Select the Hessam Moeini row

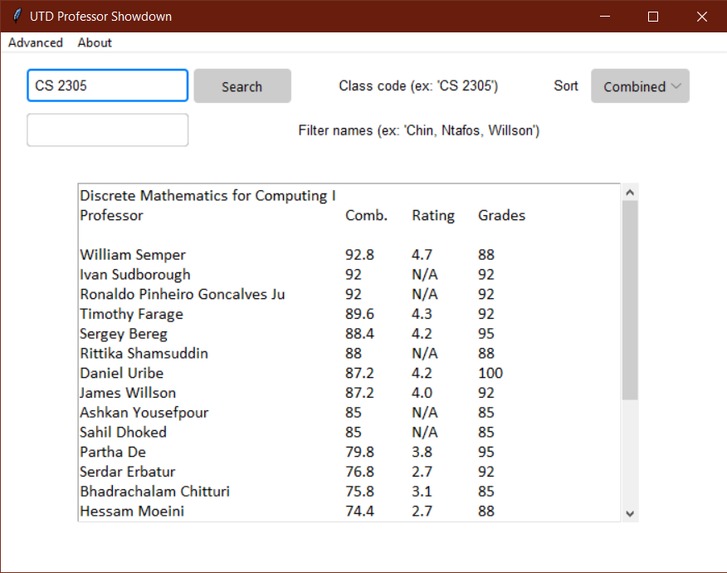coord(349,511)
